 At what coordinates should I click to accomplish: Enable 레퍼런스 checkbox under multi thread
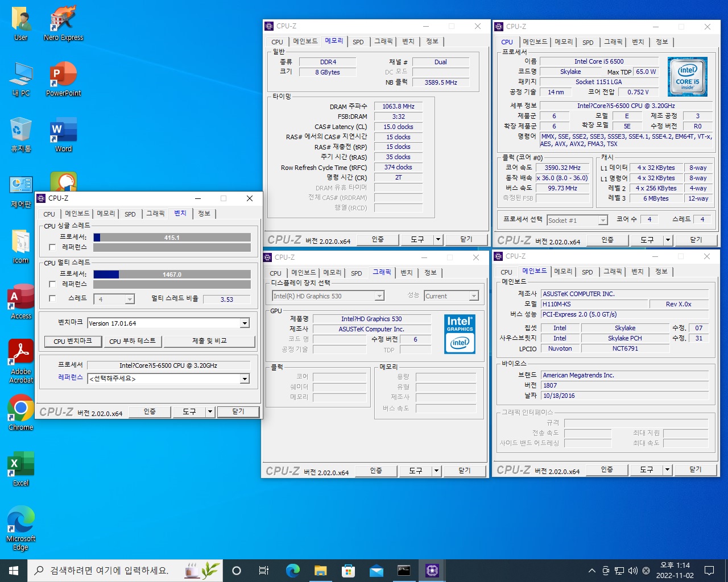[x=52, y=284]
